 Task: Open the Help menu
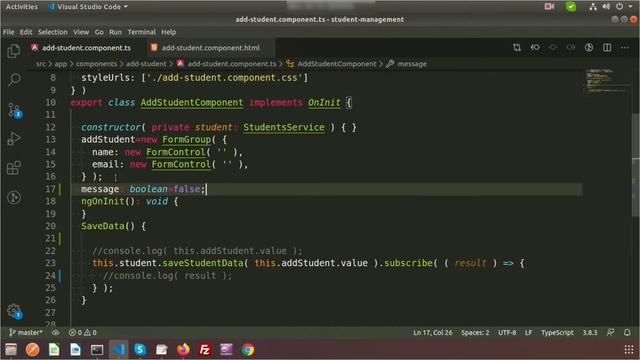click(x=168, y=32)
